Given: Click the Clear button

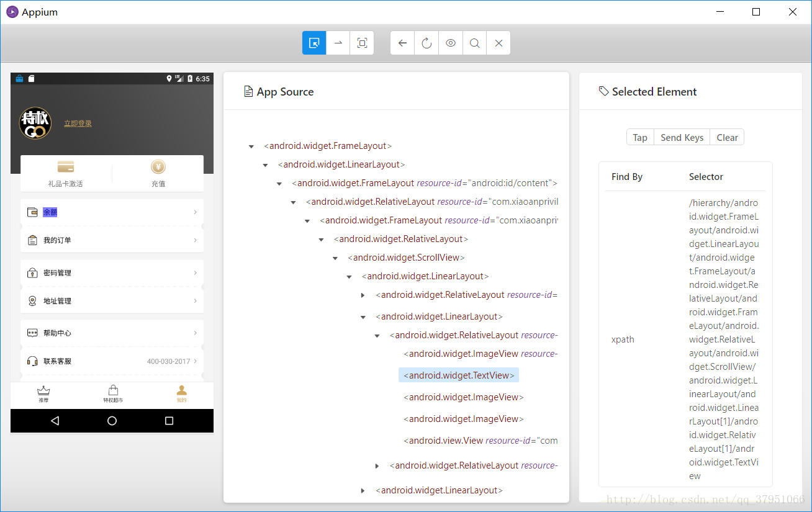Looking at the screenshot, I should click(727, 138).
